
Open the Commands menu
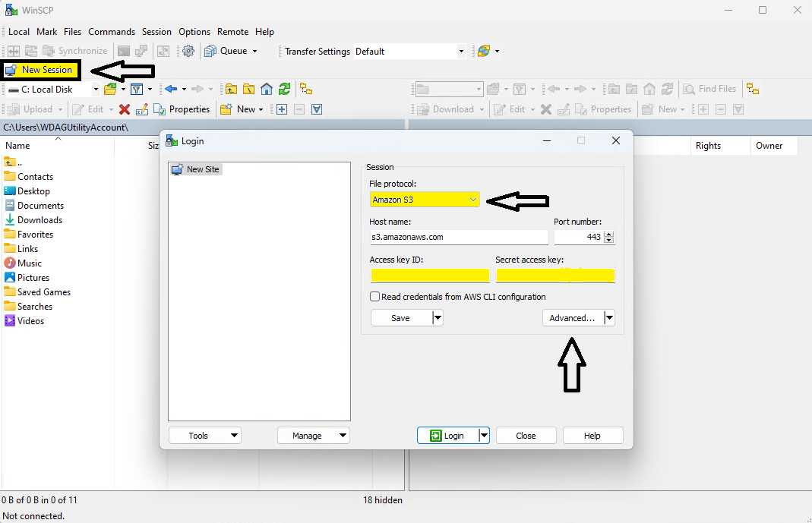tap(112, 32)
